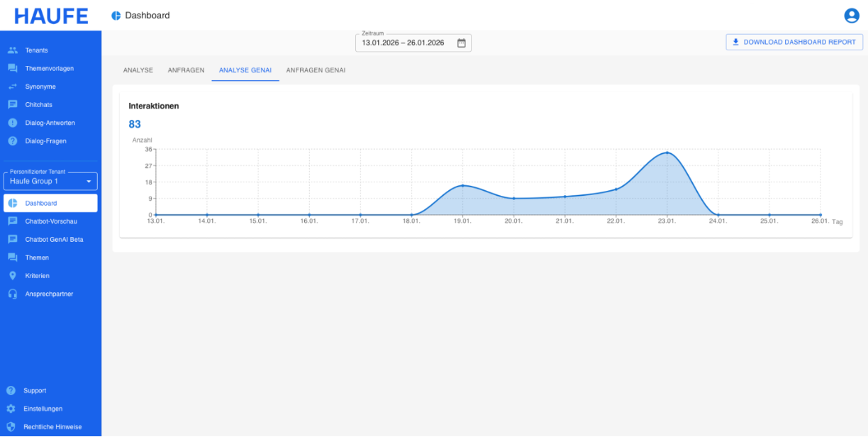This screenshot has height=437, width=868.
Task: Click the Ansprechpartner headset icon
Action: click(x=12, y=294)
